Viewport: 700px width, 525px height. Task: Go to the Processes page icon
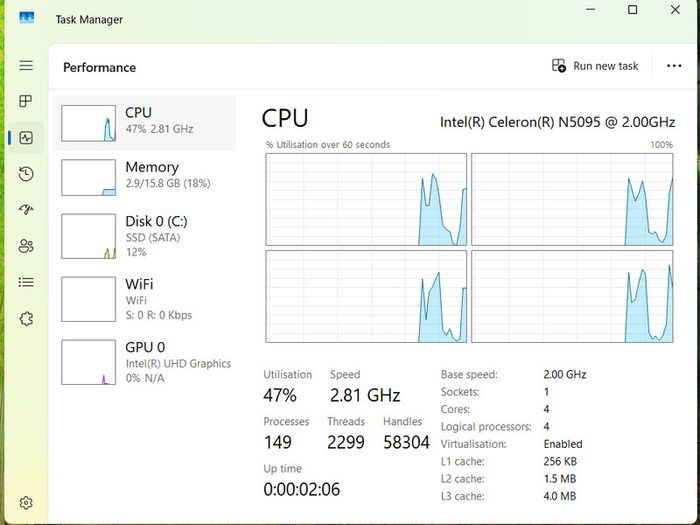[26, 101]
